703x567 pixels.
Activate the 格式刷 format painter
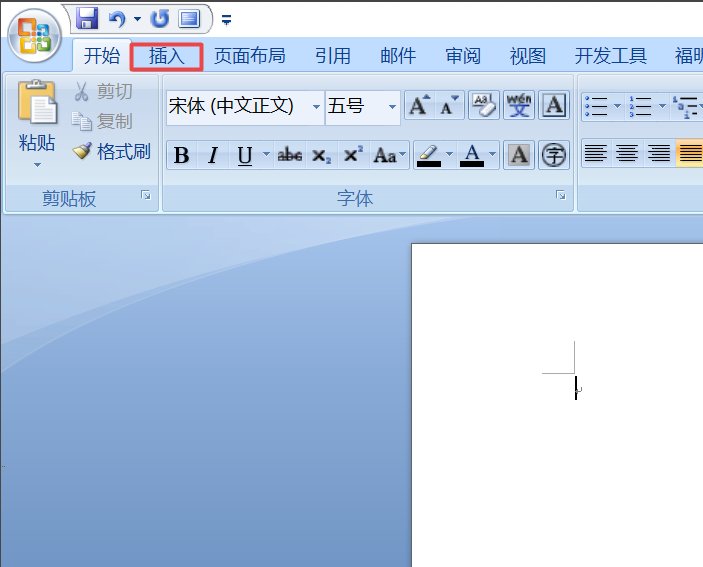tap(111, 151)
